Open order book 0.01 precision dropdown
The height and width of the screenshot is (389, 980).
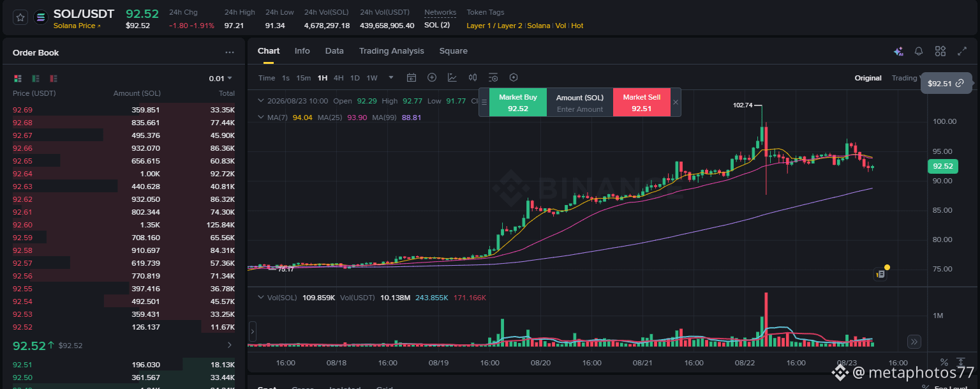(x=221, y=79)
